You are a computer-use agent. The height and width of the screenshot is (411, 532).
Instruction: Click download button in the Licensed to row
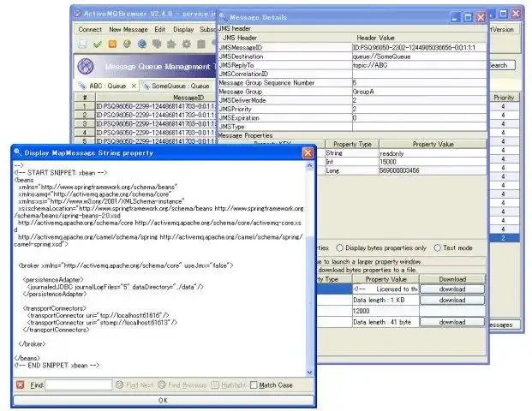[452, 289]
